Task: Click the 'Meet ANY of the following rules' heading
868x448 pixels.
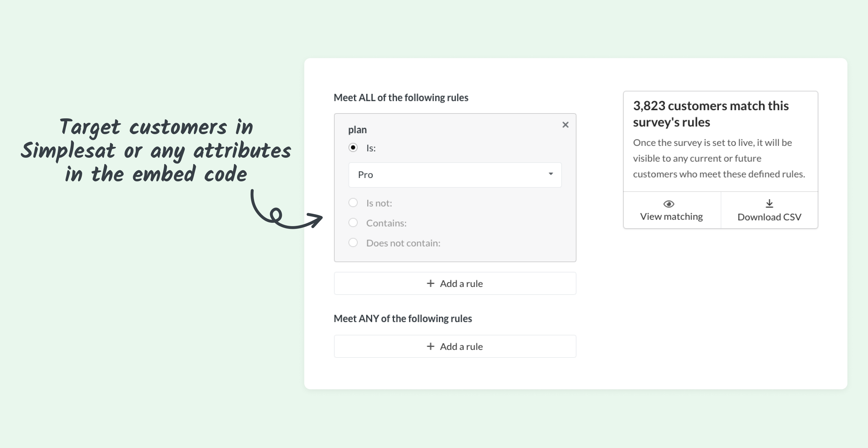Action: pos(403,318)
